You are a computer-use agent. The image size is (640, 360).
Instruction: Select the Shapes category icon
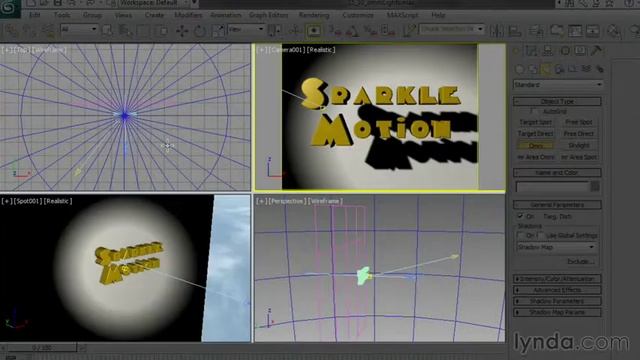(533, 69)
